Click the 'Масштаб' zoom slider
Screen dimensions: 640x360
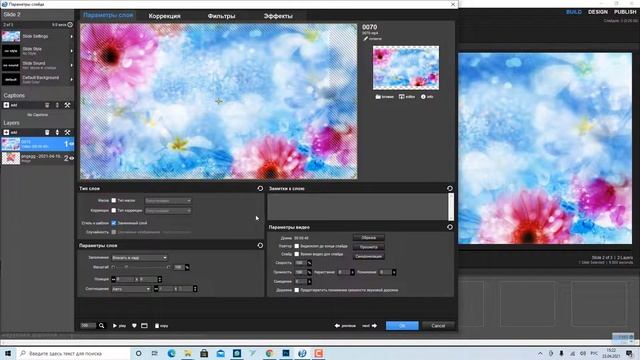[x=141, y=267]
